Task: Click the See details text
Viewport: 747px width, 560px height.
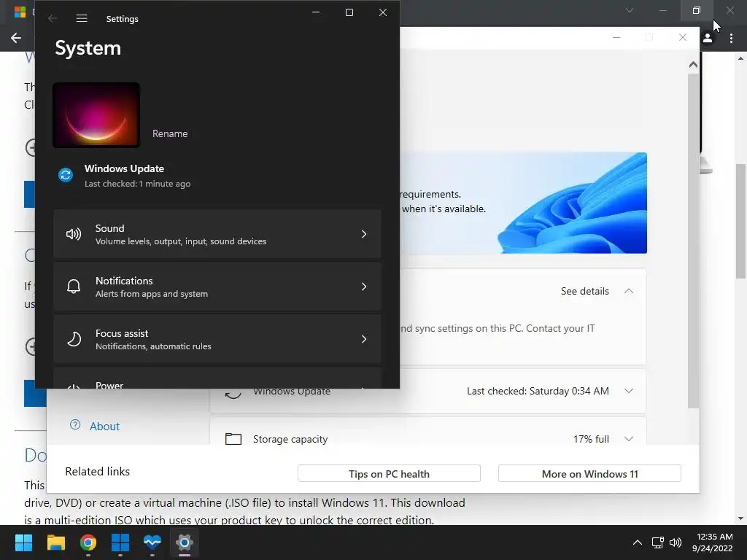Action: tap(584, 291)
